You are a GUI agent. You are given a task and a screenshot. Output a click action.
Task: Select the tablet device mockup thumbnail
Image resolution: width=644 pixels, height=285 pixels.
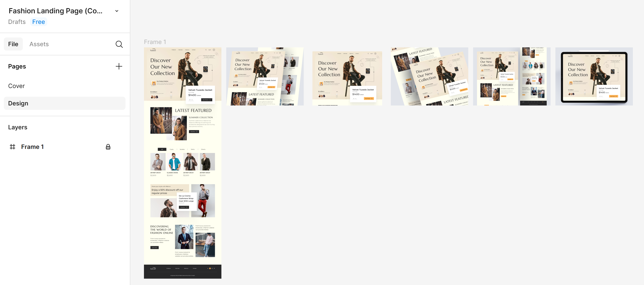[x=594, y=77]
